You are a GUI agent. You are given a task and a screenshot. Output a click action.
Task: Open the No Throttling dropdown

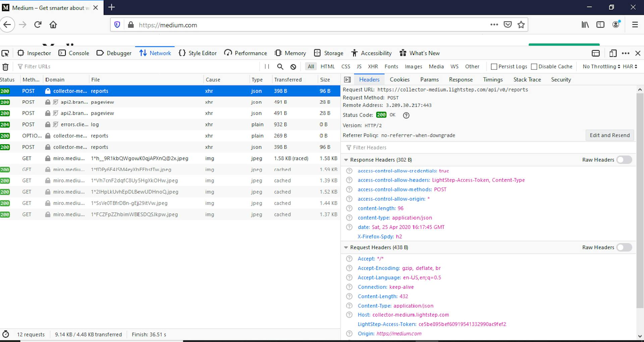600,66
